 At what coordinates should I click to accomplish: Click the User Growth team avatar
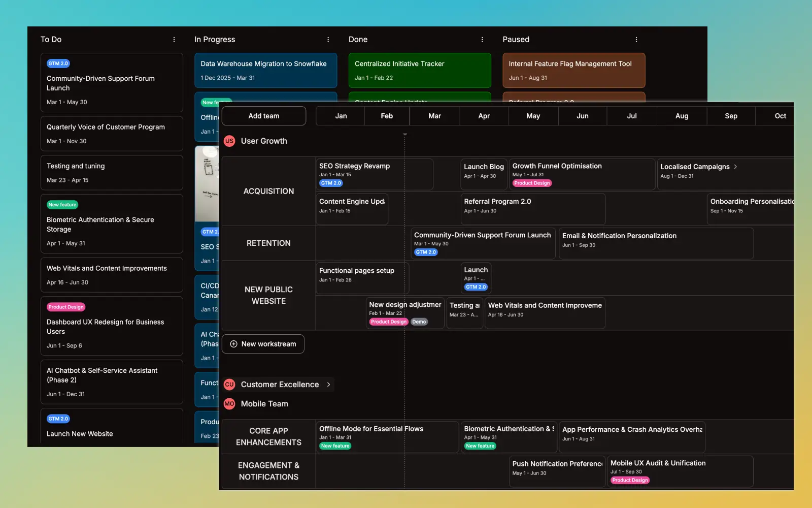pos(229,141)
